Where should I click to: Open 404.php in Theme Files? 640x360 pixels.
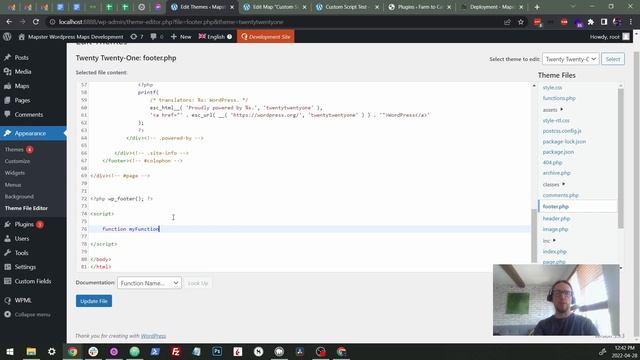pyautogui.click(x=552, y=162)
